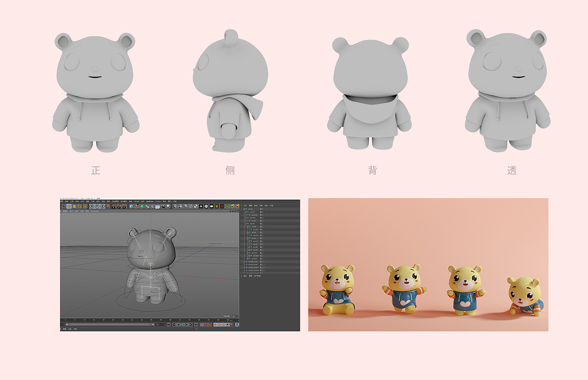Collapse the joint6 node
The width and height of the screenshot is (588, 380).
tap(248, 227)
